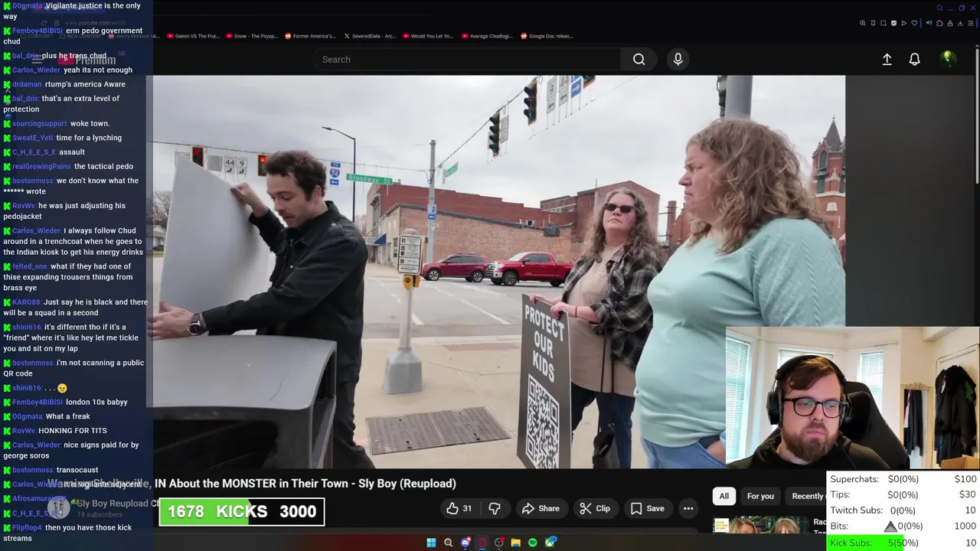Click chat username 'realGrowingPains'
This screenshot has width=980, height=551.
click(41, 166)
